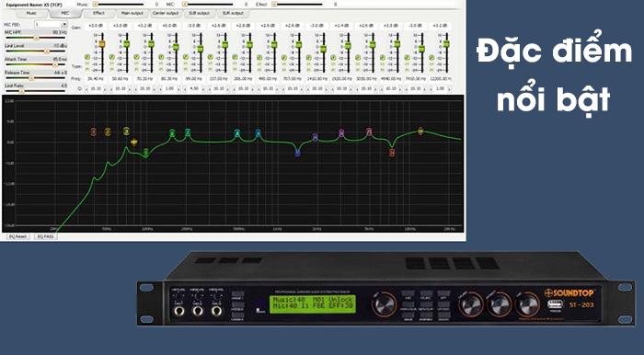
Task: Open the Effect tab
Action: pos(98,14)
